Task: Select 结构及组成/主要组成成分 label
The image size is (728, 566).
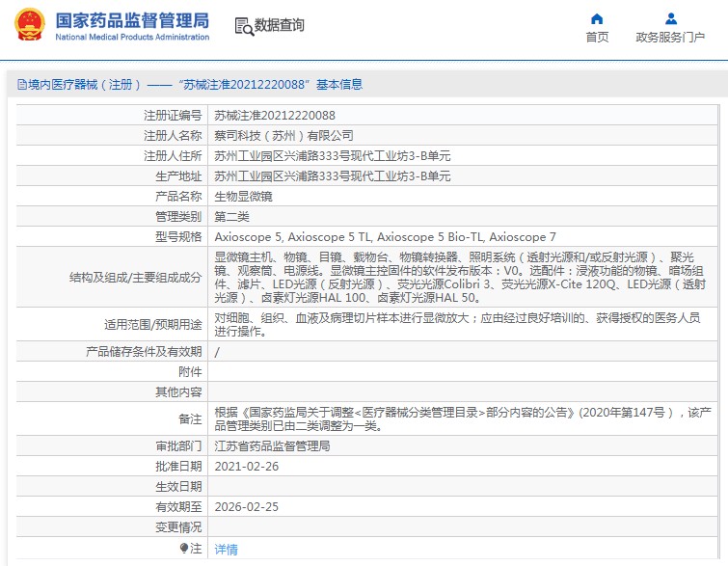Action: point(136,277)
